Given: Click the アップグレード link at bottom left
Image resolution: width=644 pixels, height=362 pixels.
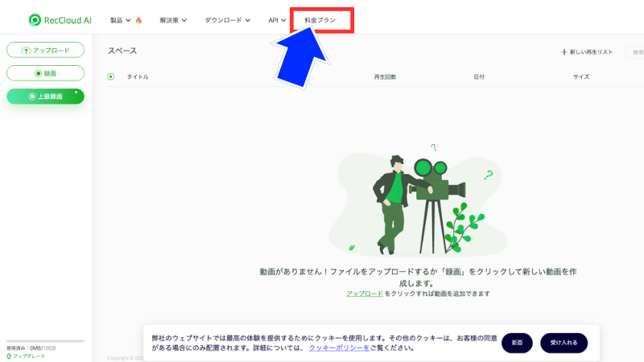Looking at the screenshot, I should coord(26,356).
